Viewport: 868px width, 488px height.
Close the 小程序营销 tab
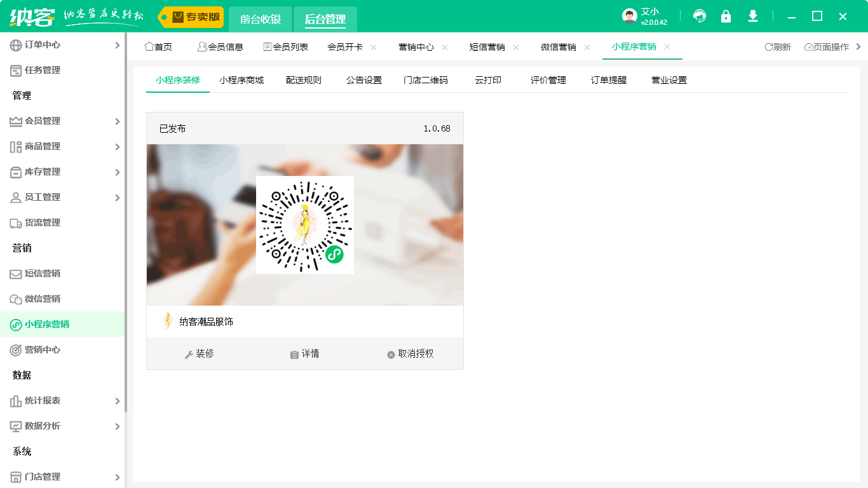click(x=667, y=47)
